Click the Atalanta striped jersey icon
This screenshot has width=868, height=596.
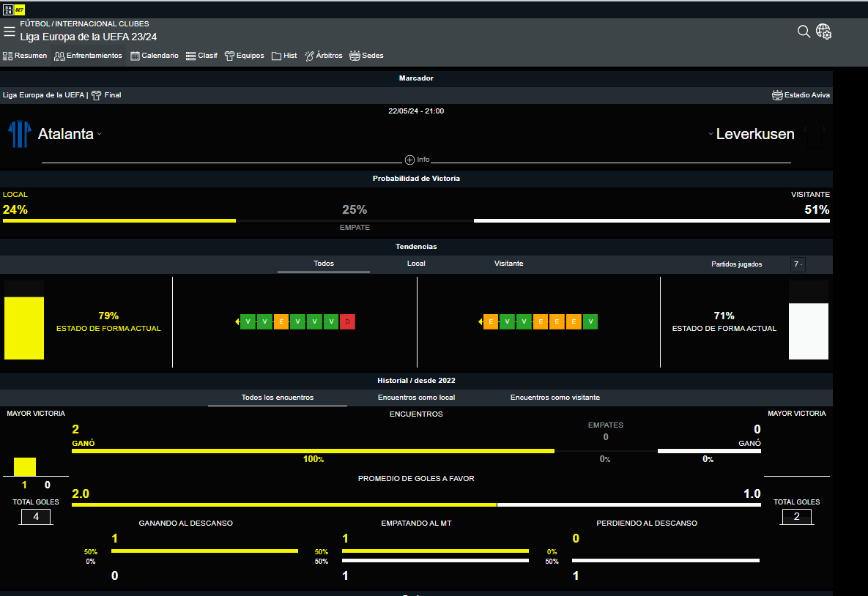coord(20,134)
